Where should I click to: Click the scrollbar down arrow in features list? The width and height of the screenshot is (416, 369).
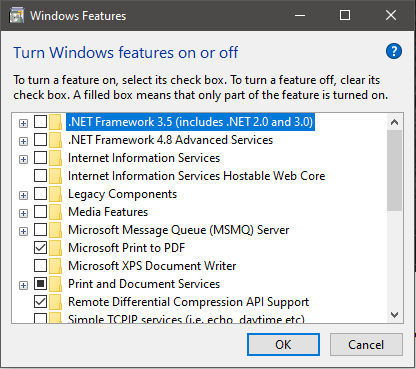[395, 314]
